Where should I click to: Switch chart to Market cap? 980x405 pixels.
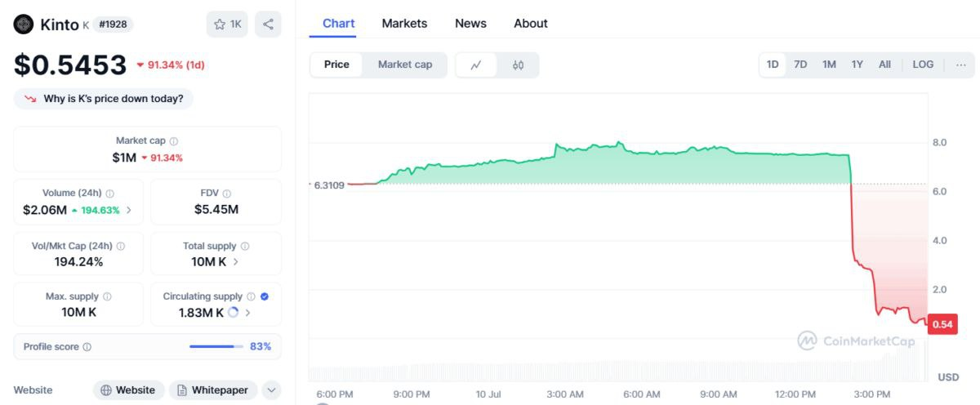[x=405, y=65]
